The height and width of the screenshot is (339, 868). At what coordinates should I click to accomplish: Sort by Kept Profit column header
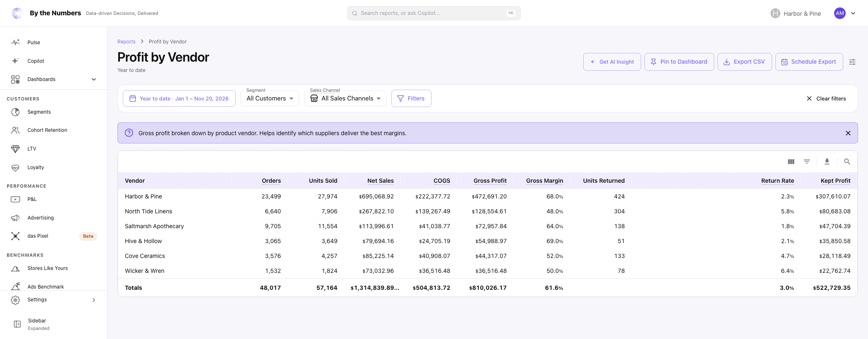[835, 181]
